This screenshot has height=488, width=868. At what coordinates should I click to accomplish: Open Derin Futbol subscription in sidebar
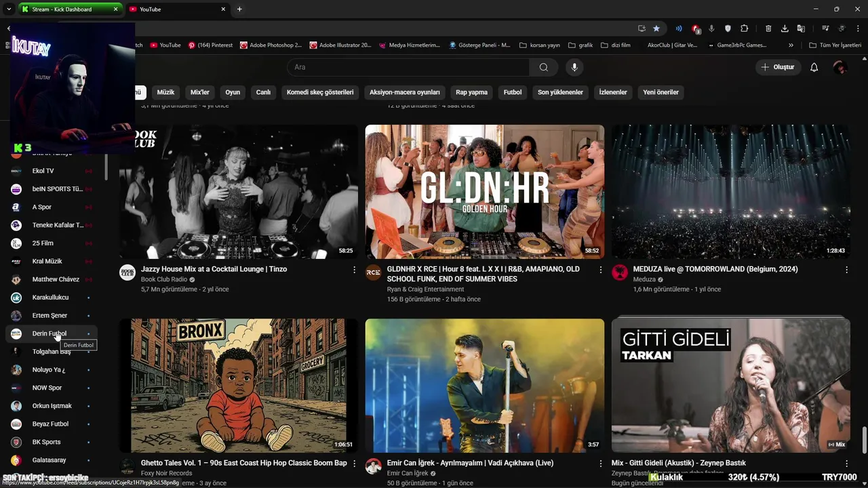tap(52, 333)
